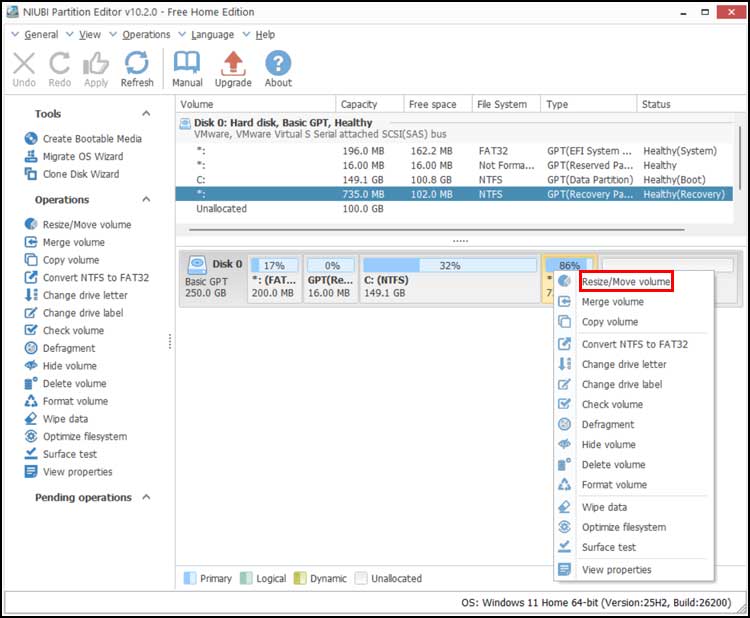Select the C: NTFS row in list
This screenshot has width=750, height=618.
[x=454, y=180]
